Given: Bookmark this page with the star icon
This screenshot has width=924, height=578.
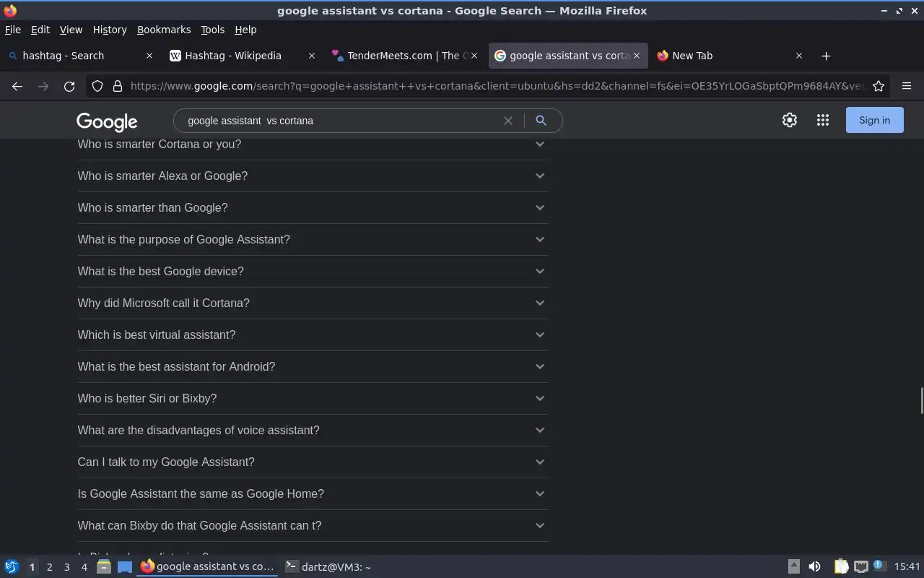Looking at the screenshot, I should [879, 86].
